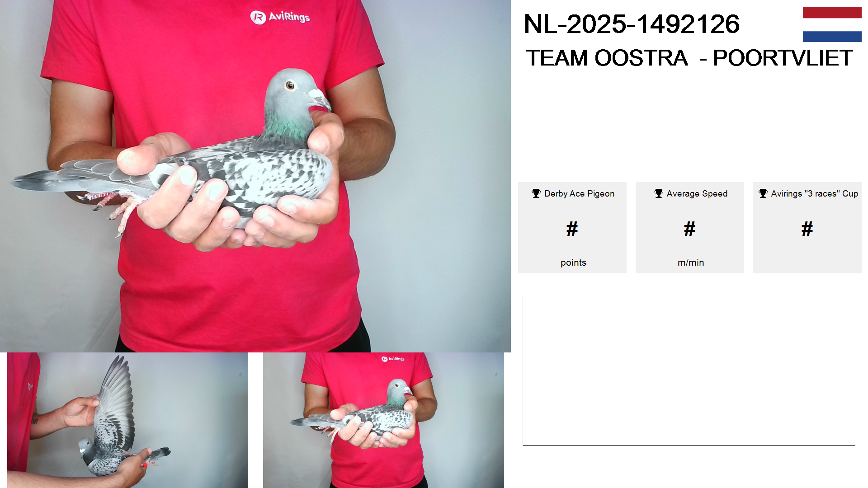Click the Netherlands flag icon

[x=832, y=24]
